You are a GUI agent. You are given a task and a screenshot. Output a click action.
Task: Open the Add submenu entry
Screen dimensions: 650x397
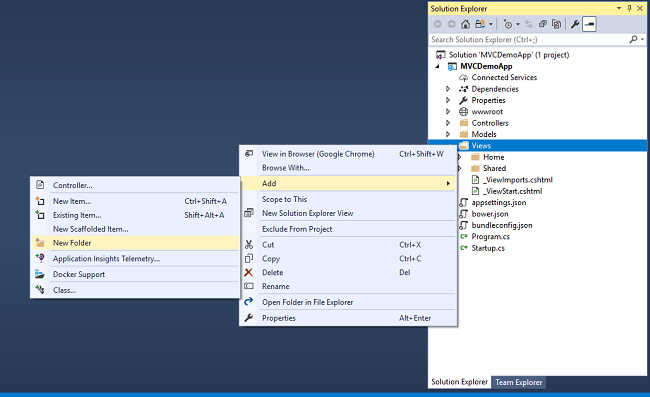tap(348, 183)
